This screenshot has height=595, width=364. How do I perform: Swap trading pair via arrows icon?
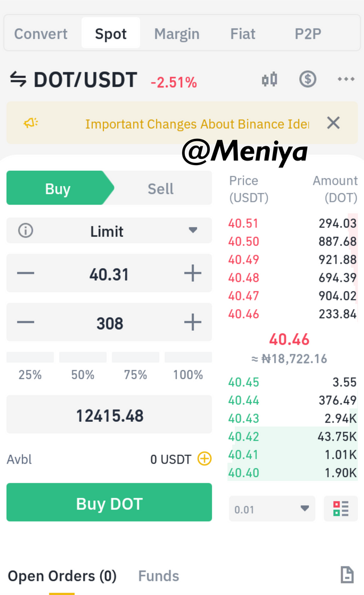pyautogui.click(x=18, y=79)
